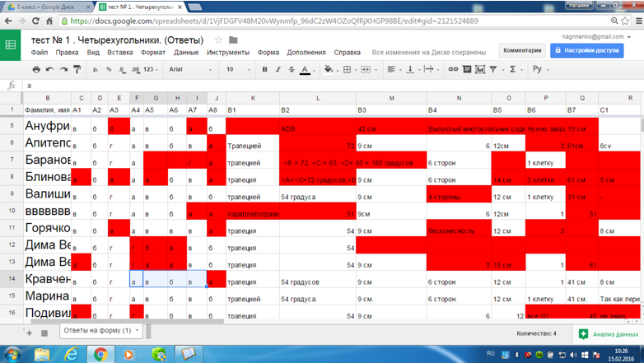This screenshot has height=363, width=644.
Task: Open the Данные menu
Action: click(186, 52)
